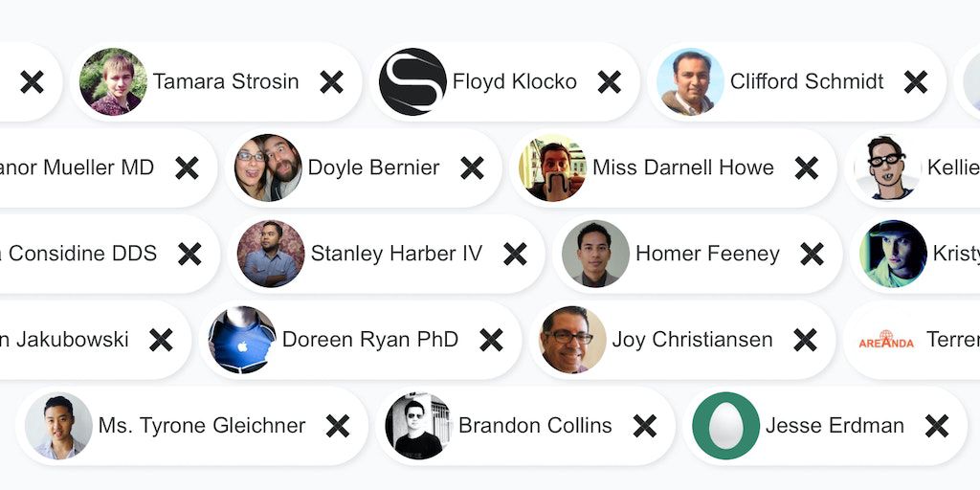This screenshot has width=980, height=490.
Task: Remove the Tamara Strosin chip
Action: [x=332, y=82]
